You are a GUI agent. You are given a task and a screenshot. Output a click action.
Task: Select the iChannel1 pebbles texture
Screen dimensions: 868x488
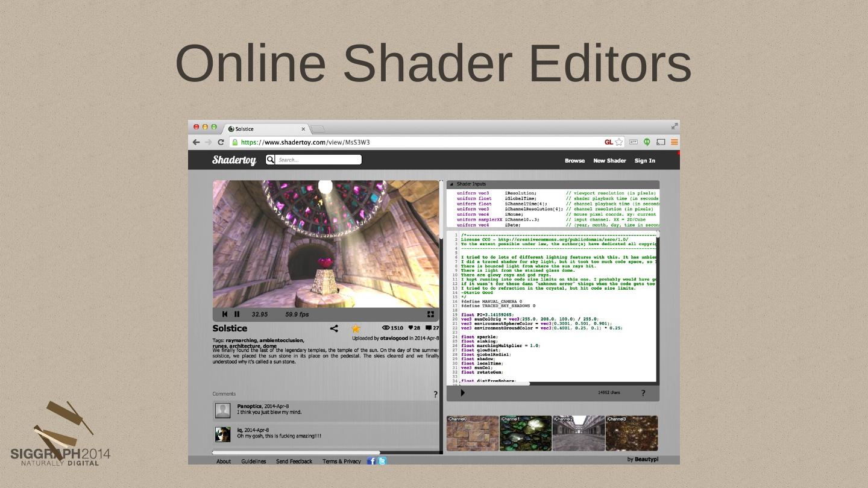pos(526,433)
